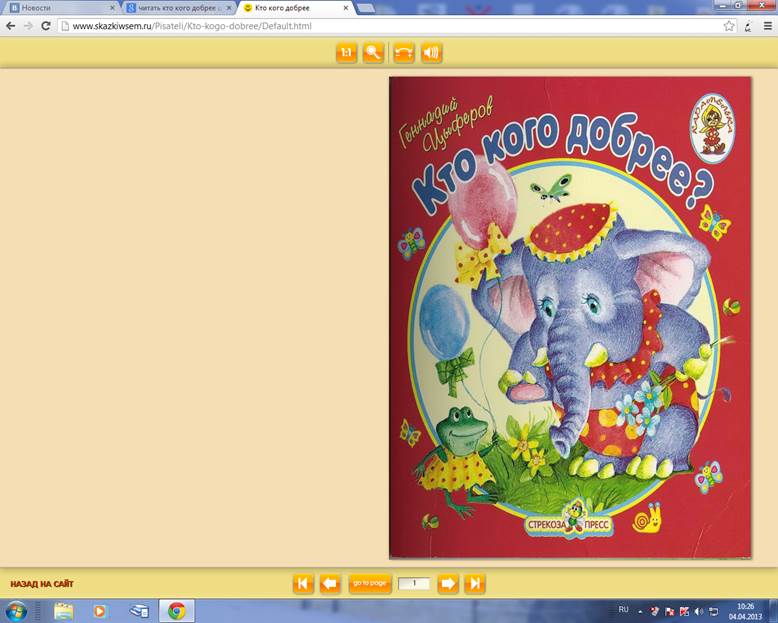Viewport: 778px width, 623px height.
Task: Toggle the page flip auto-play icon
Action: coord(404,53)
